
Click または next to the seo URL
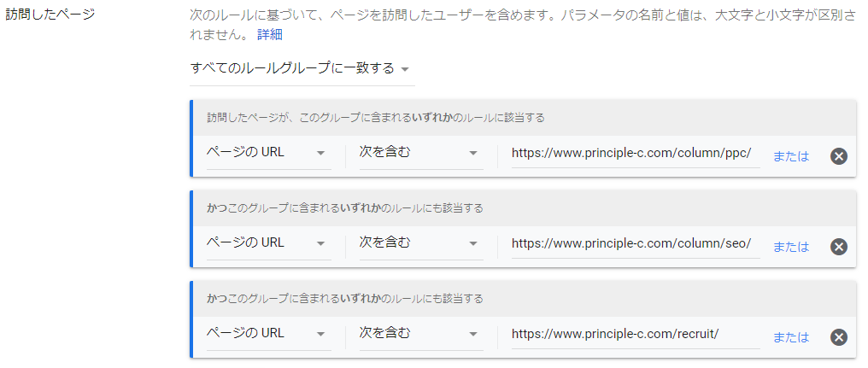click(790, 247)
